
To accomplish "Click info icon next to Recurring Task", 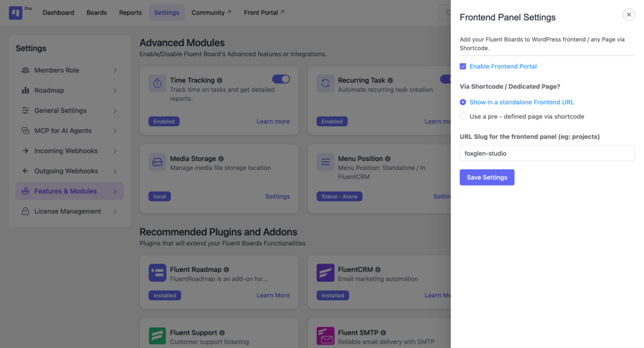I will (x=390, y=81).
